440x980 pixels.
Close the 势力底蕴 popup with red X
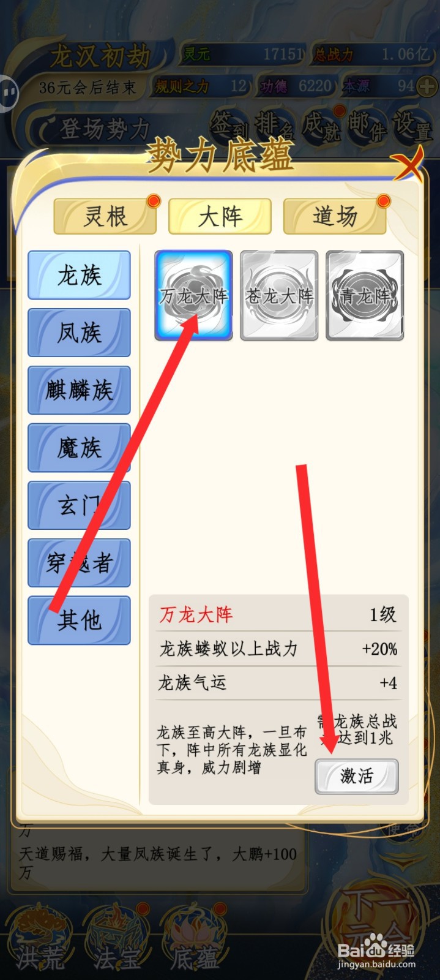[408, 164]
